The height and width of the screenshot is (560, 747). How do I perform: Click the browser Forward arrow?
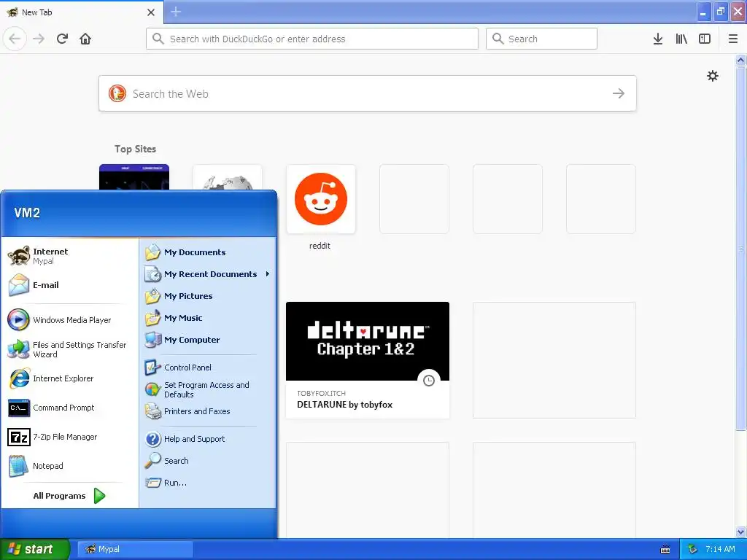(39, 39)
